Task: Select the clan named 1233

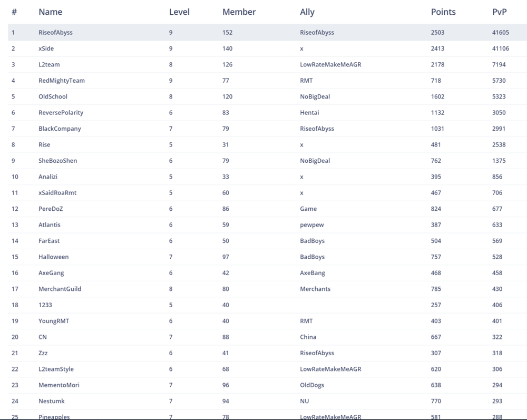Action: click(45, 305)
